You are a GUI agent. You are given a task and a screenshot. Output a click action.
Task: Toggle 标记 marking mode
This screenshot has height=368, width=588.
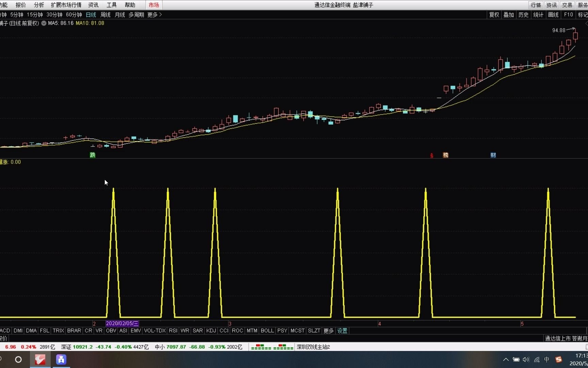583,15
